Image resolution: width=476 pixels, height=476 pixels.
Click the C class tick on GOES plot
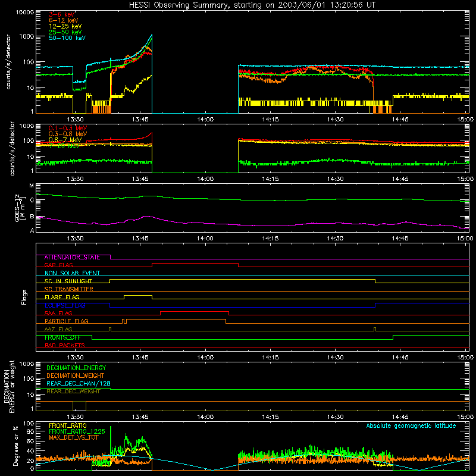(x=32, y=201)
